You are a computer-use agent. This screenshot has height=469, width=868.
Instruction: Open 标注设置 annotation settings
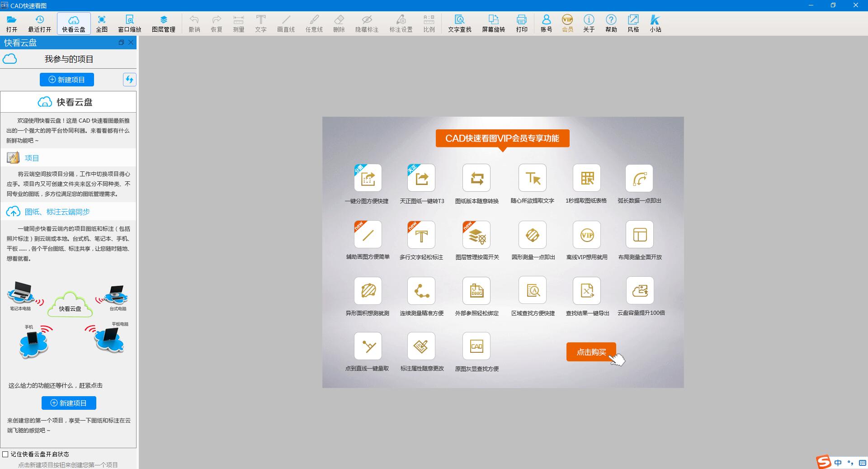click(x=401, y=24)
